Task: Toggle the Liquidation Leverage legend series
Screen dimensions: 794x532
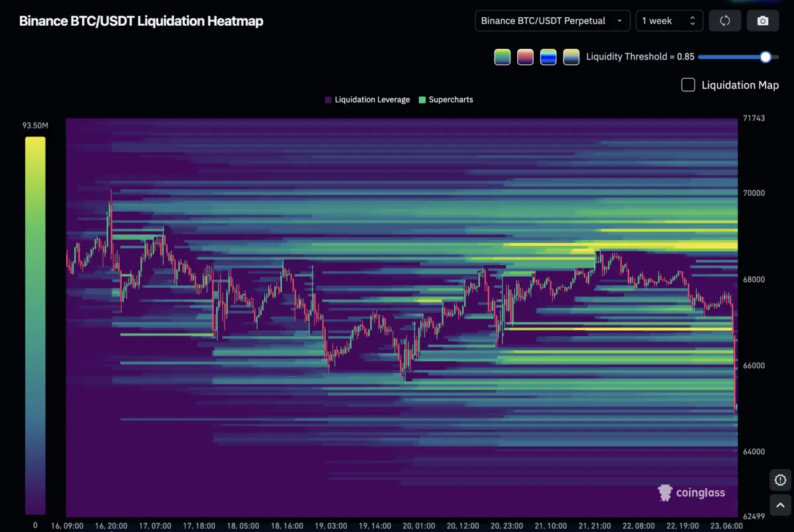Action: click(368, 100)
